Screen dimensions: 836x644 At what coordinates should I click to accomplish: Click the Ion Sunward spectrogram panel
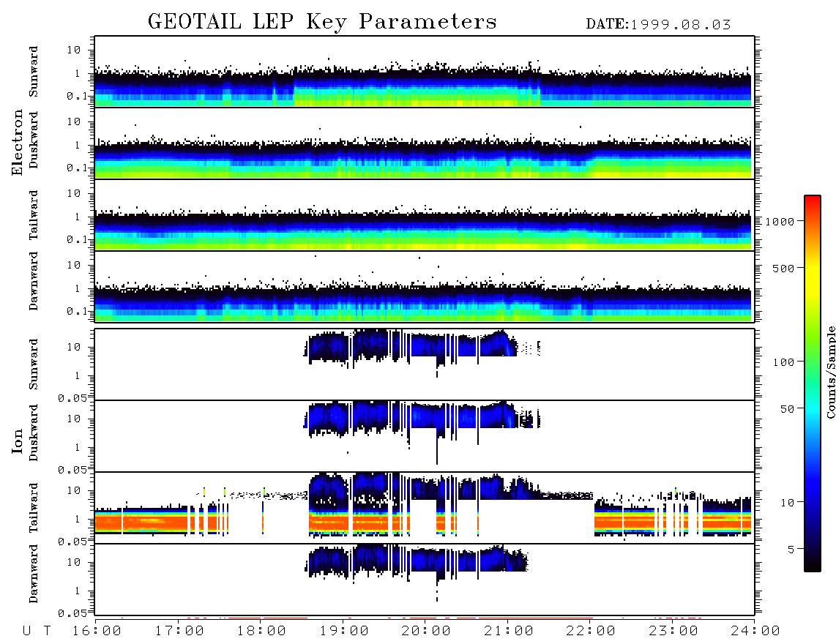425,364
